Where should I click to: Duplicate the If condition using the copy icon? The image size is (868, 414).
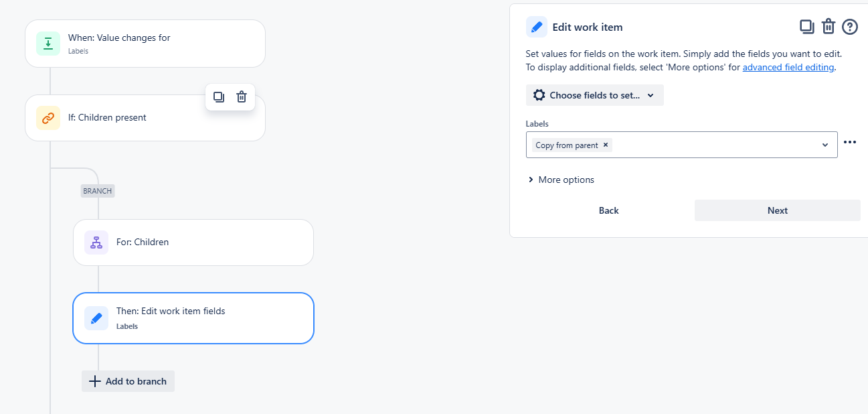218,96
